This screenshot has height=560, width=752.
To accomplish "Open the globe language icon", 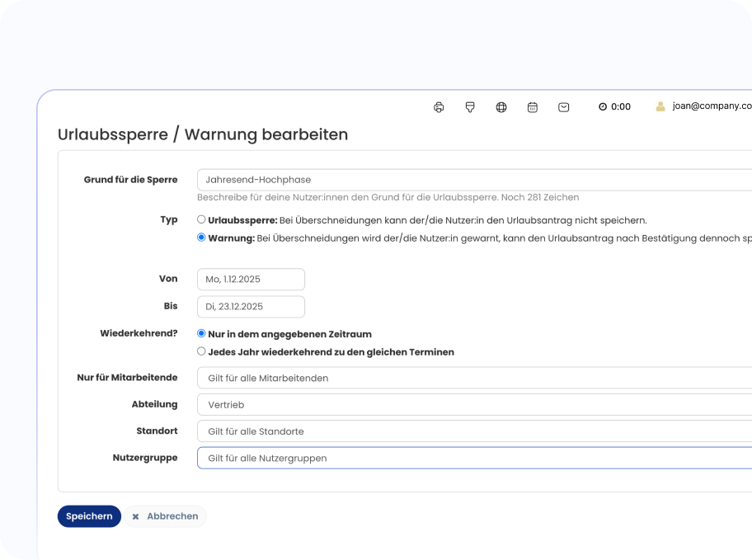I will [501, 107].
